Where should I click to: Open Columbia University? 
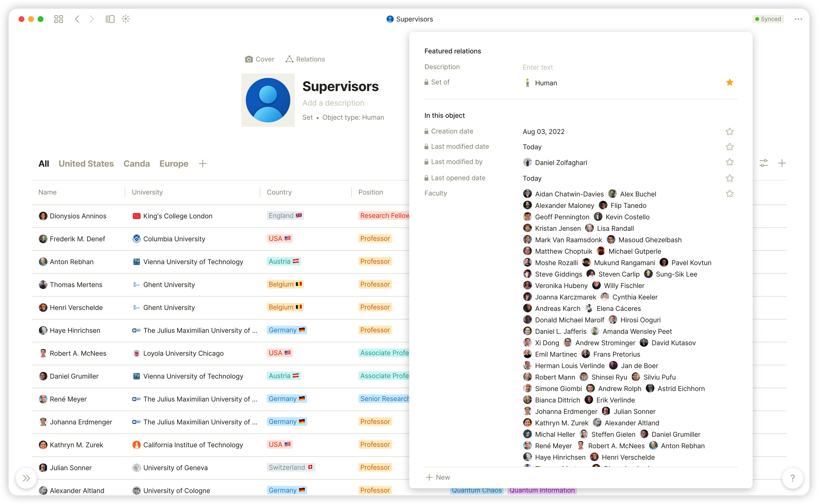pos(169,239)
